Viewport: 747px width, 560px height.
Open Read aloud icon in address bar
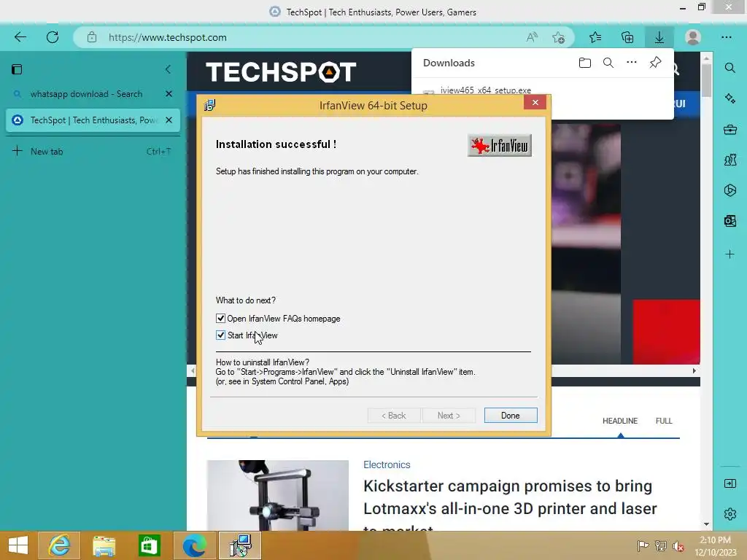click(532, 37)
